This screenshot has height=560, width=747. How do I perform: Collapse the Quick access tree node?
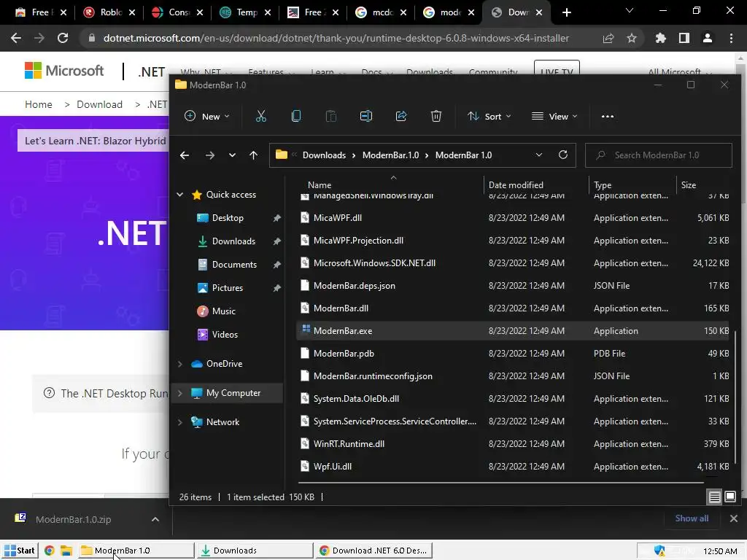[x=180, y=194]
